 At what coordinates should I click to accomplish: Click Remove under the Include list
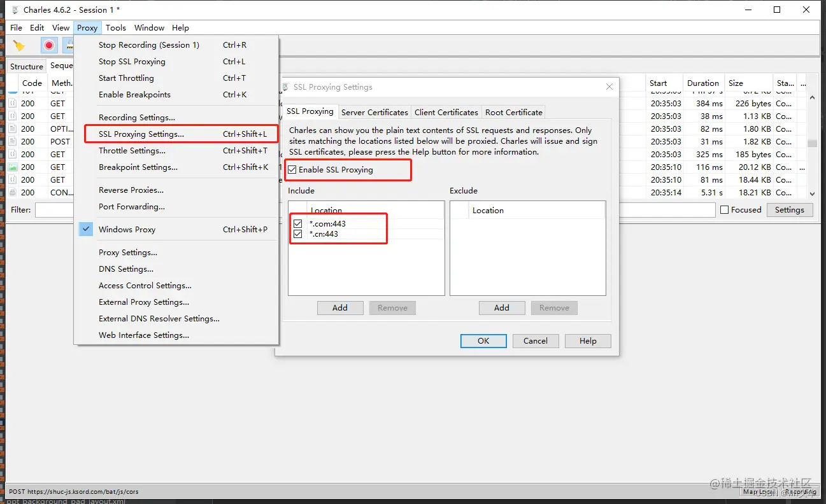[x=392, y=308]
